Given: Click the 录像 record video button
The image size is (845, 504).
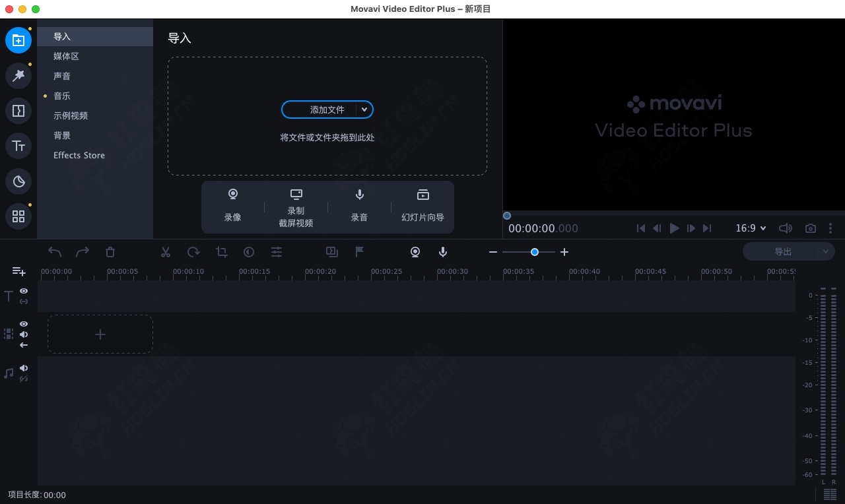Looking at the screenshot, I should pos(232,206).
